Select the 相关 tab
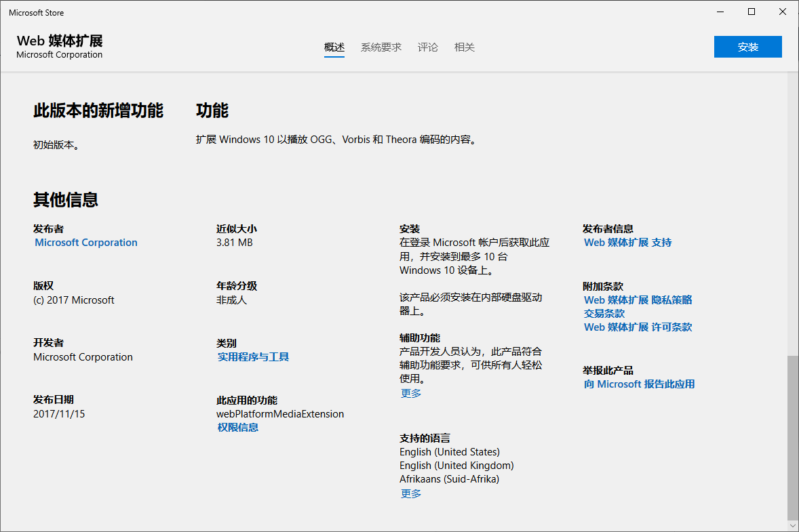Image resolution: width=799 pixels, height=532 pixels. click(465, 47)
